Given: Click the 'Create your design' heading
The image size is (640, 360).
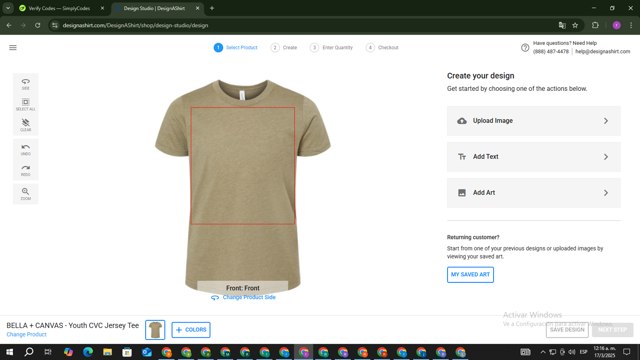Looking at the screenshot, I should coord(480,76).
